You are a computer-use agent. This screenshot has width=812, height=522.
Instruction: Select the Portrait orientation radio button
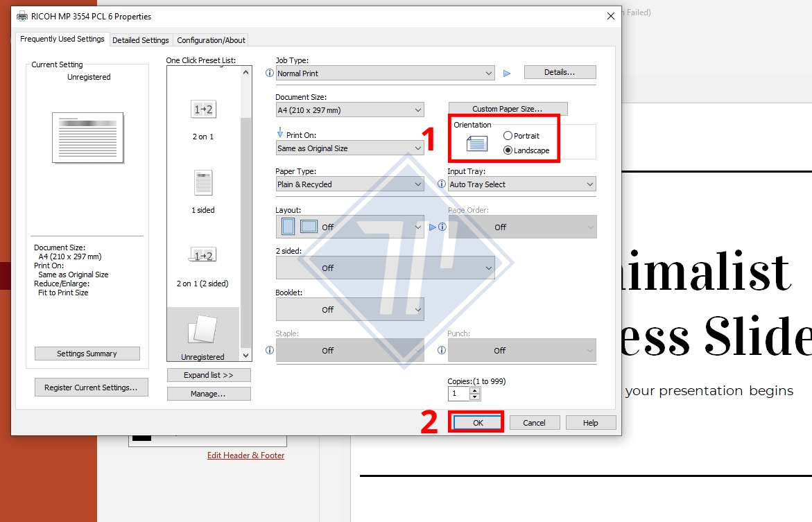coord(507,135)
